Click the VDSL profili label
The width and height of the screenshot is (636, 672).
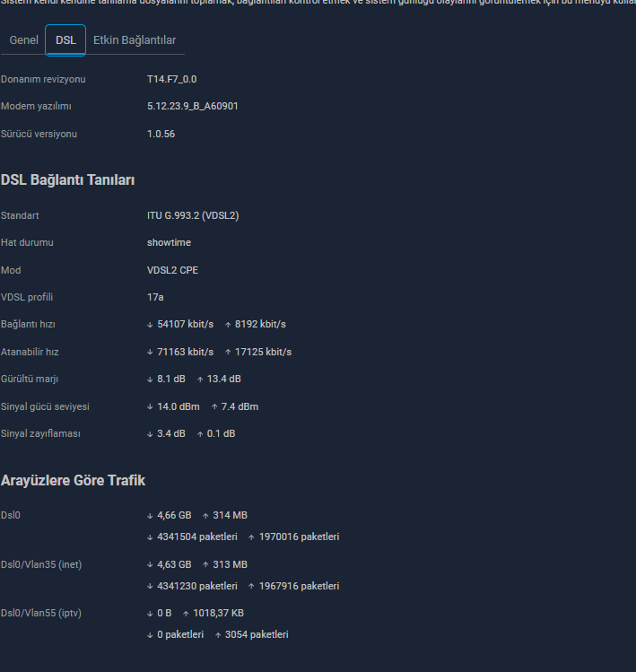pyautogui.click(x=27, y=298)
